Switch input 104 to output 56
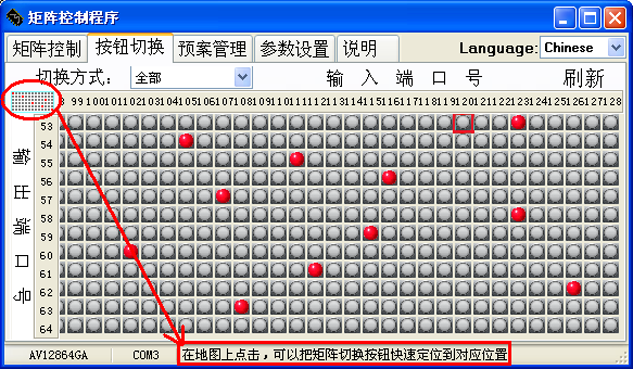Screen dimensions: 633x369 pos(168,178)
